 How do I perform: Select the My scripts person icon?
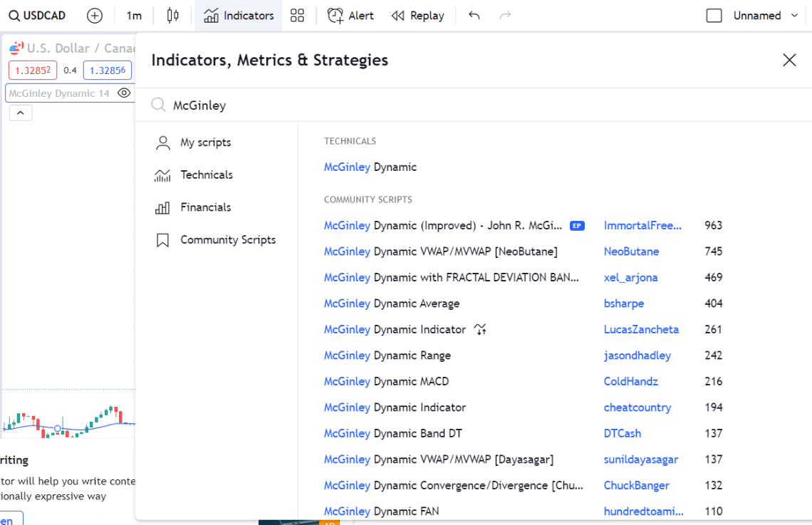pyautogui.click(x=162, y=142)
